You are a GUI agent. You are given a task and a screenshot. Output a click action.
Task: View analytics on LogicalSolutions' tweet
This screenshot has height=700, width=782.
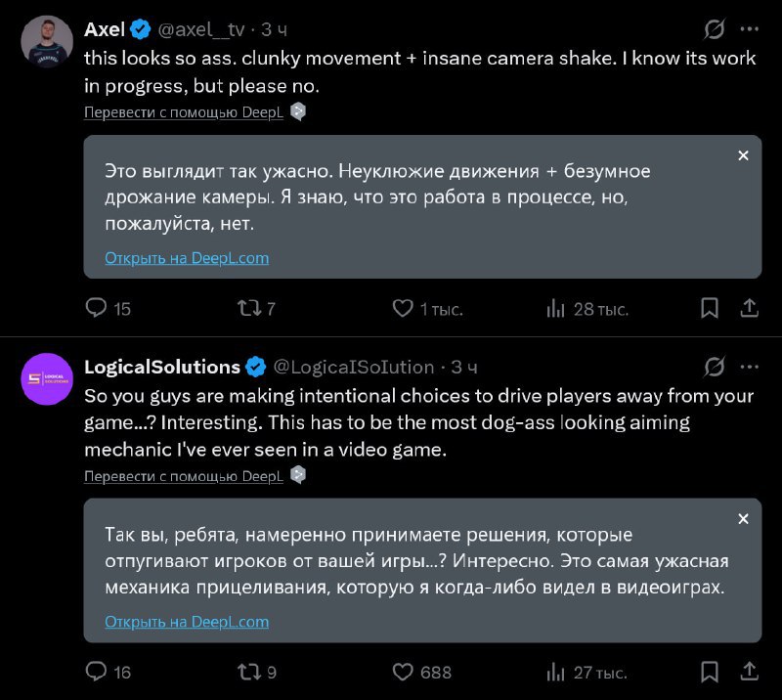556,672
